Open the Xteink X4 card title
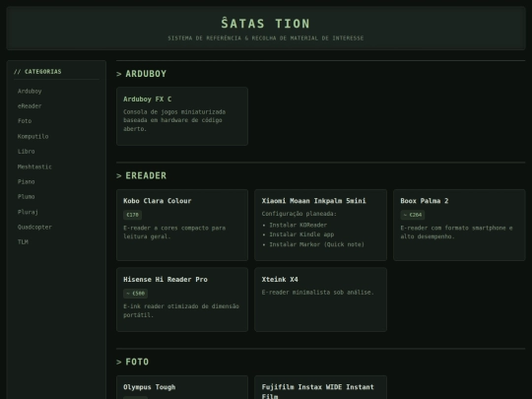 click(280, 280)
